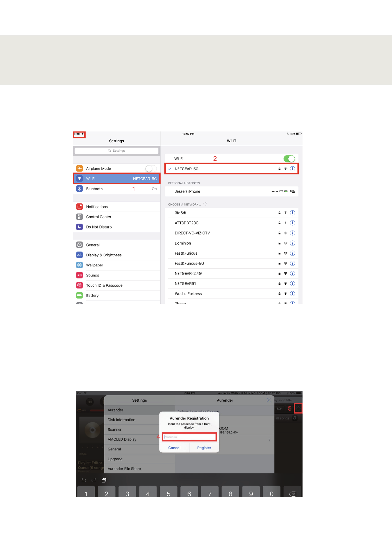Tap the Wallpaper flower icon
Viewport: 392px width, 548px height.
coord(80,265)
